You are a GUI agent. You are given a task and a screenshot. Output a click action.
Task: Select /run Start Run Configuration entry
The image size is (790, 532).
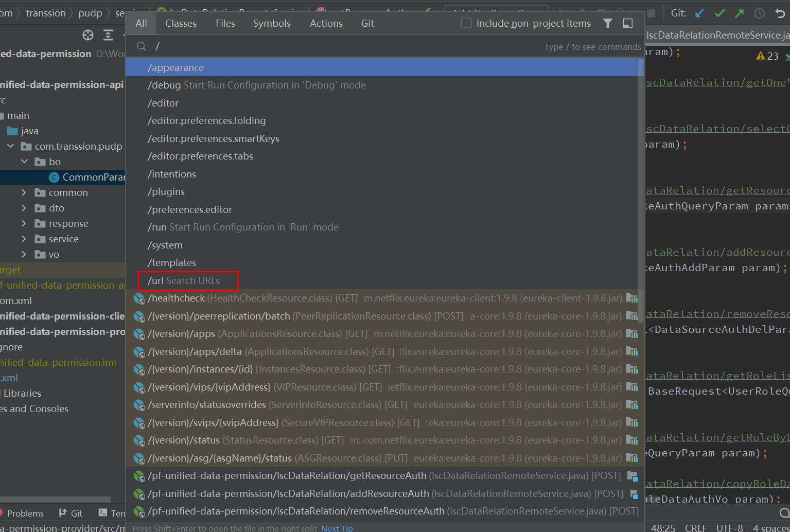(381, 227)
